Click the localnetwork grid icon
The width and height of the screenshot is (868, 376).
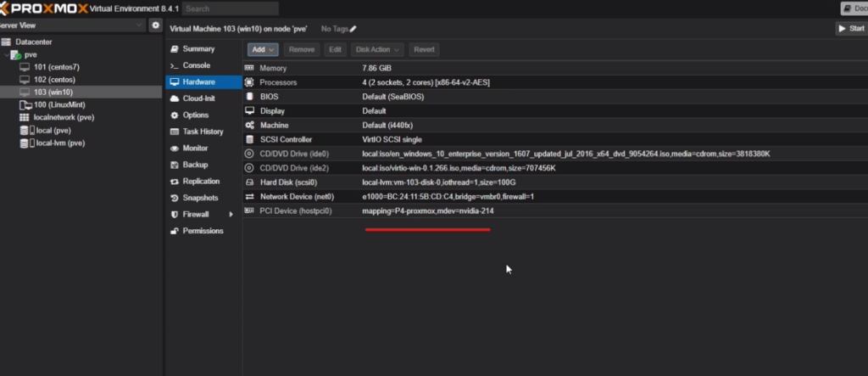(x=24, y=118)
